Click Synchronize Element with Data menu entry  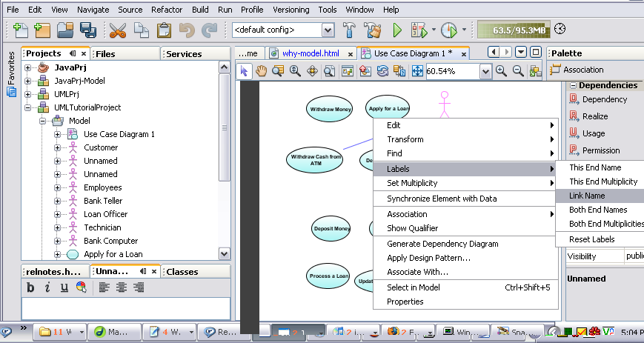(x=442, y=199)
